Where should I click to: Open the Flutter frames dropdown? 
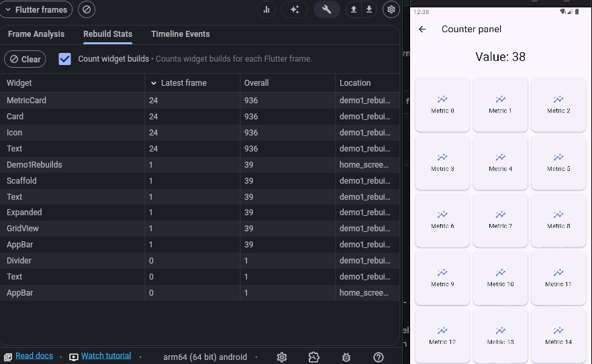(36, 10)
